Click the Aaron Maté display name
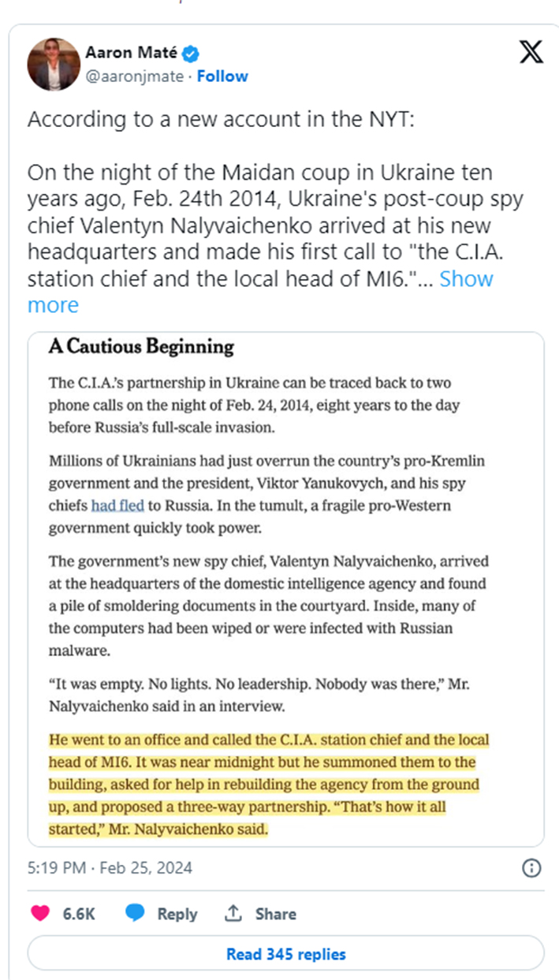 132,54
